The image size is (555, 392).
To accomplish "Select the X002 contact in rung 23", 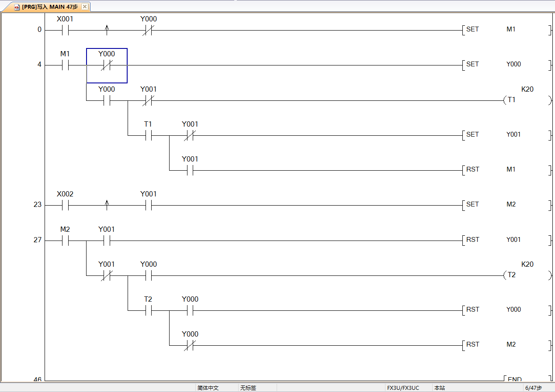I will [65, 206].
